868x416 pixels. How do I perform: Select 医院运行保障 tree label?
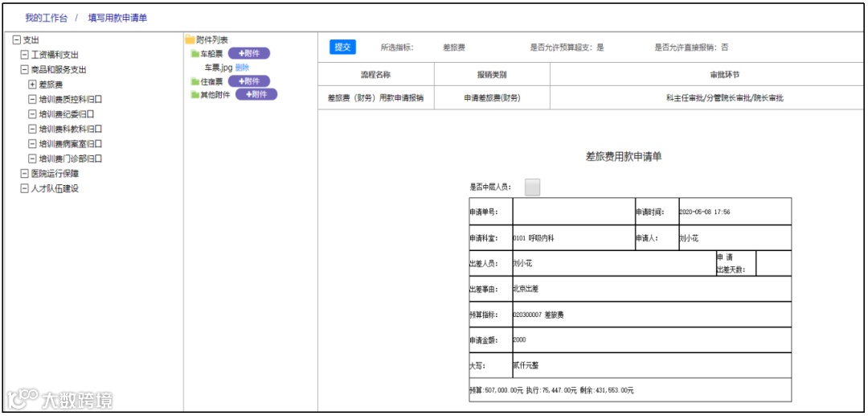tap(55, 173)
